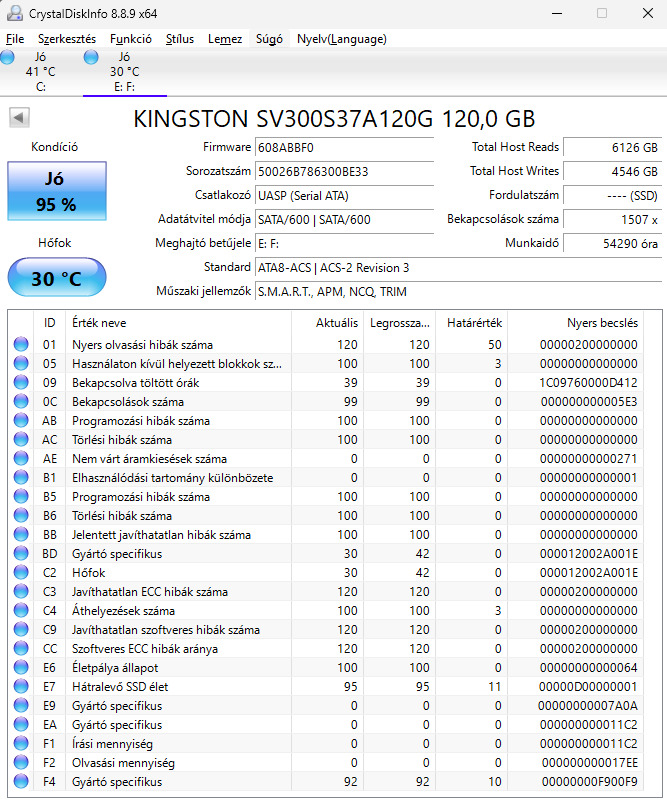Viewport: 667px width, 800px height.
Task: Click status orb for ID B1 row
Action: pyautogui.click(x=21, y=478)
